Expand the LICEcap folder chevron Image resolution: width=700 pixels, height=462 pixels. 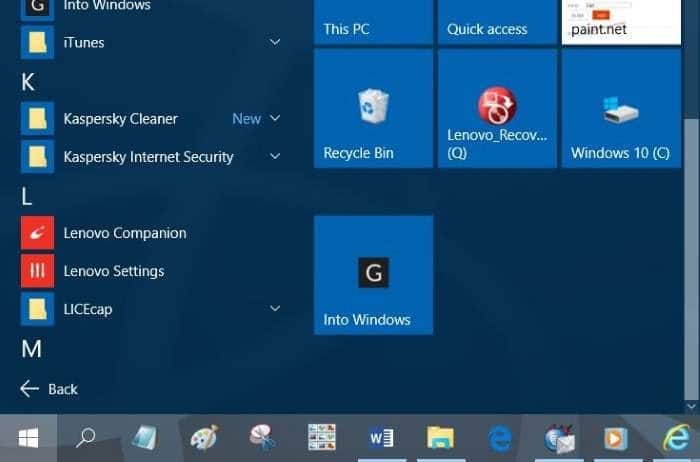click(275, 308)
